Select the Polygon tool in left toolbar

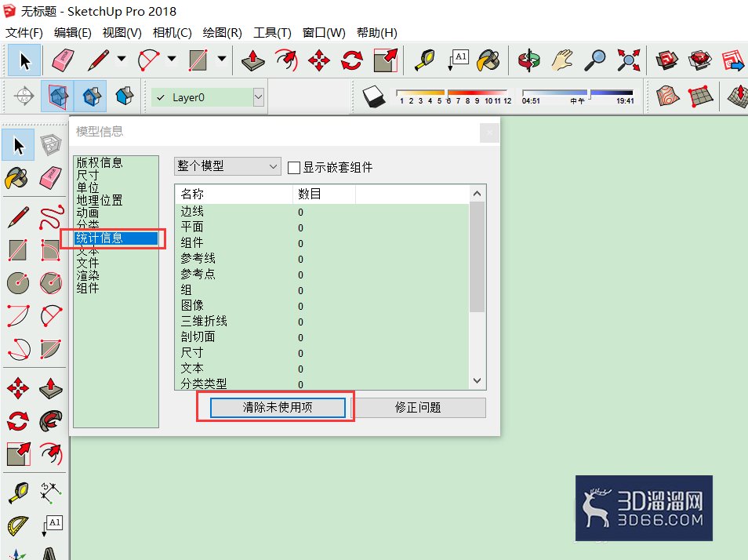[51, 283]
